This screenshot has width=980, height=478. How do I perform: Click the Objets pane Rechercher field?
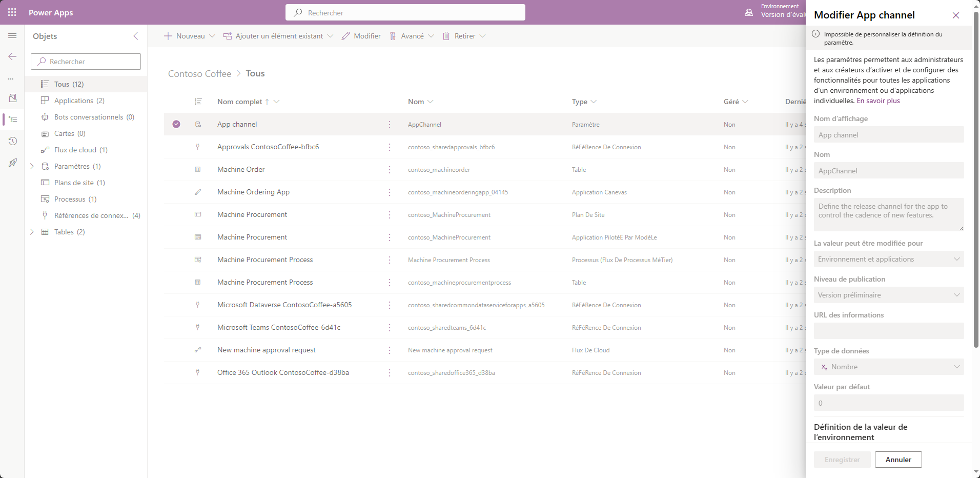(86, 62)
